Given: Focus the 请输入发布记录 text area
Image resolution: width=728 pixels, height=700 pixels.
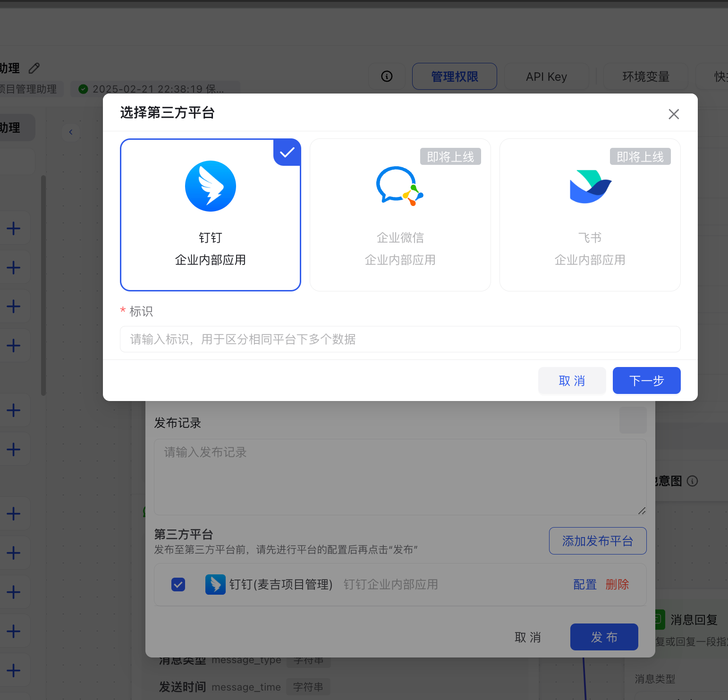Looking at the screenshot, I should [x=400, y=477].
